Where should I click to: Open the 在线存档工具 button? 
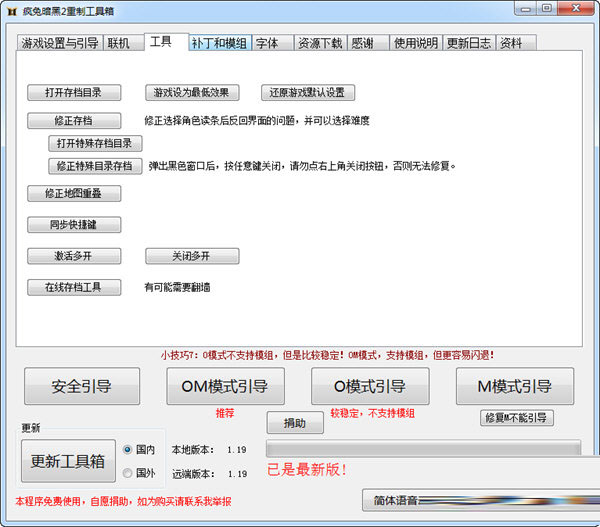tap(74, 287)
